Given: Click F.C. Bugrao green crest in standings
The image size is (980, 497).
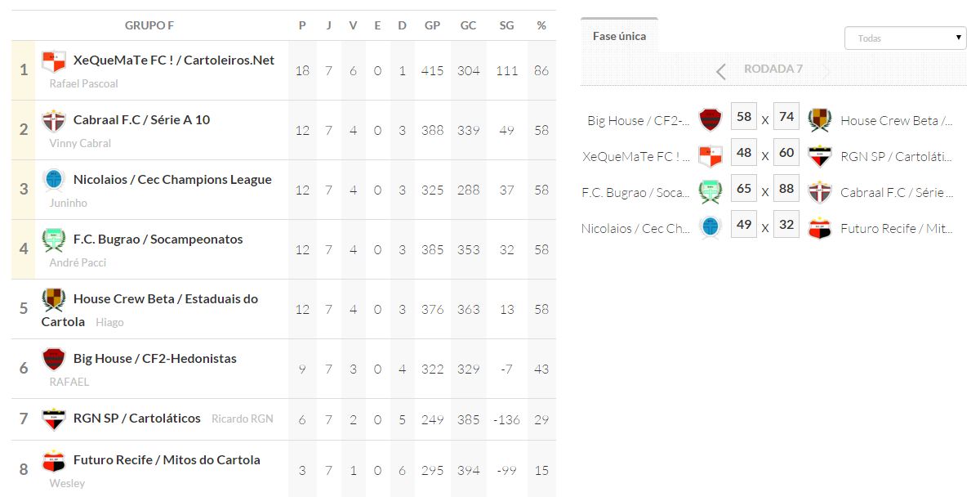Looking at the screenshot, I should tap(54, 240).
